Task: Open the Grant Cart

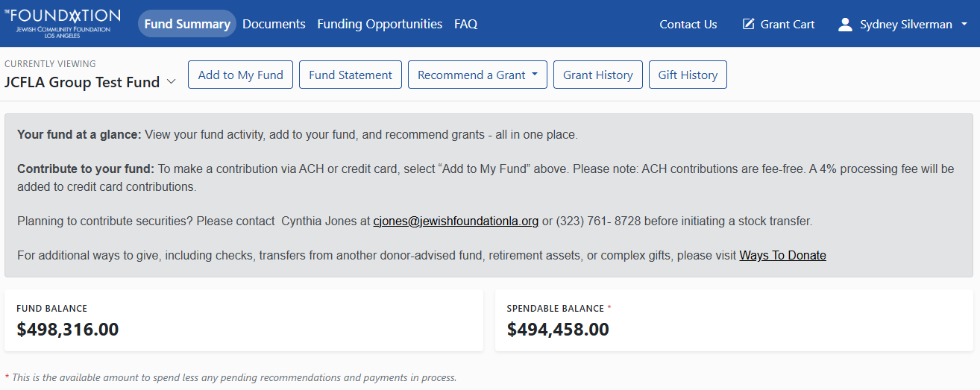Action: [x=779, y=25]
